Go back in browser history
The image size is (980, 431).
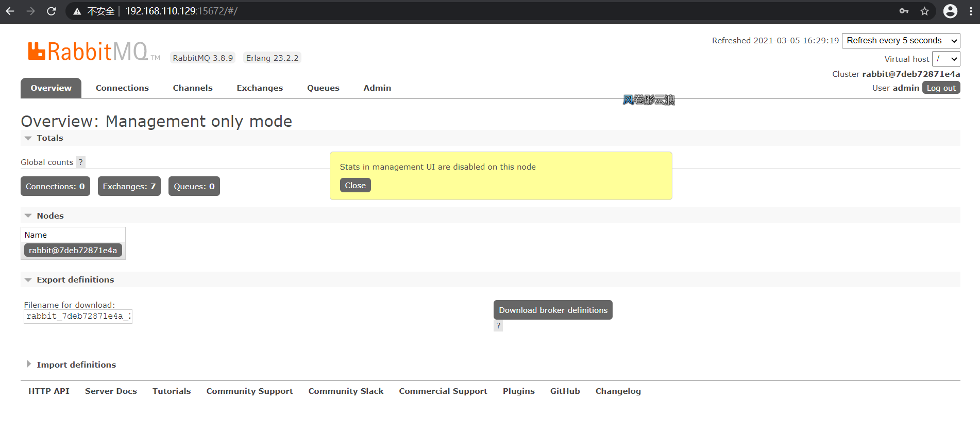coord(10,11)
